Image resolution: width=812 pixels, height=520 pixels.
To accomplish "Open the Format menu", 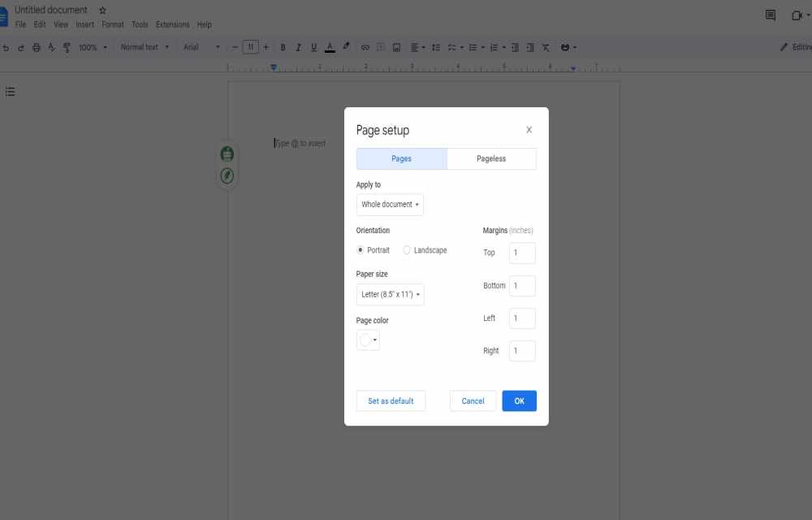I will [112, 24].
